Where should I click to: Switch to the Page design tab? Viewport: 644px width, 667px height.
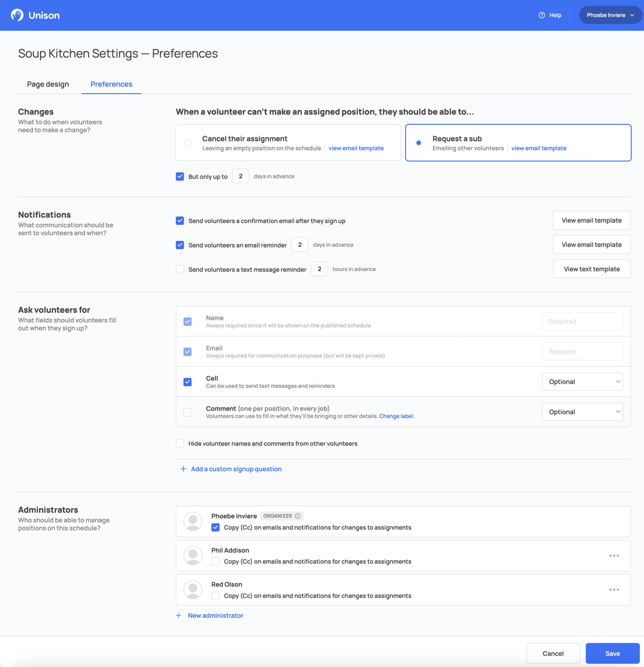pos(48,84)
